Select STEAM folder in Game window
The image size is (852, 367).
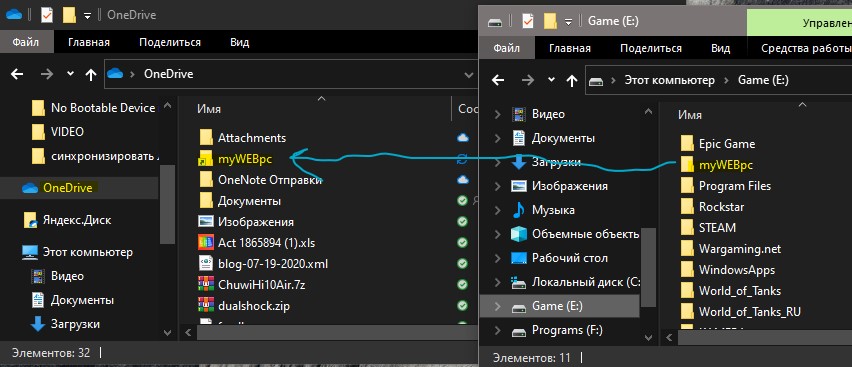tap(708, 228)
